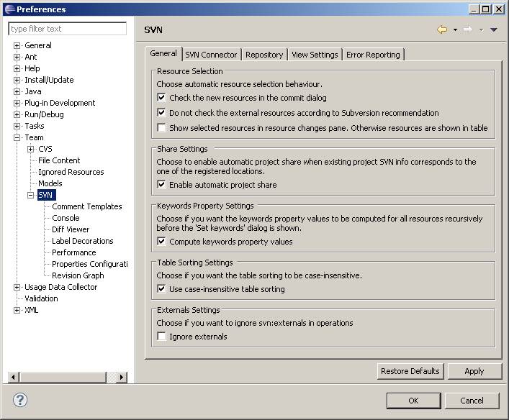Select the CVS tree item label
Screen dimensions: 509x420
click(x=45, y=149)
